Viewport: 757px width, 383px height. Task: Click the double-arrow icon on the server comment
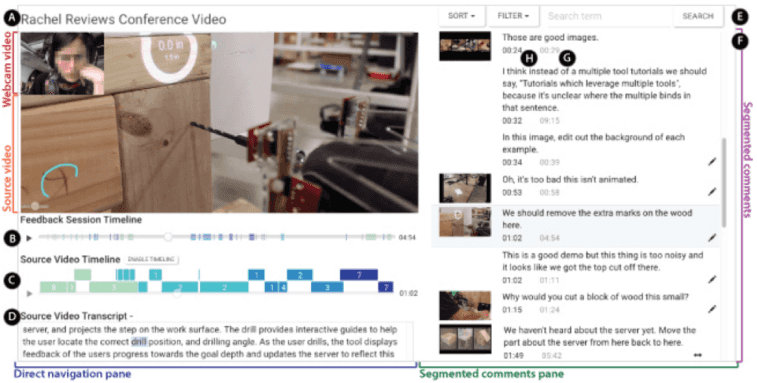(698, 355)
